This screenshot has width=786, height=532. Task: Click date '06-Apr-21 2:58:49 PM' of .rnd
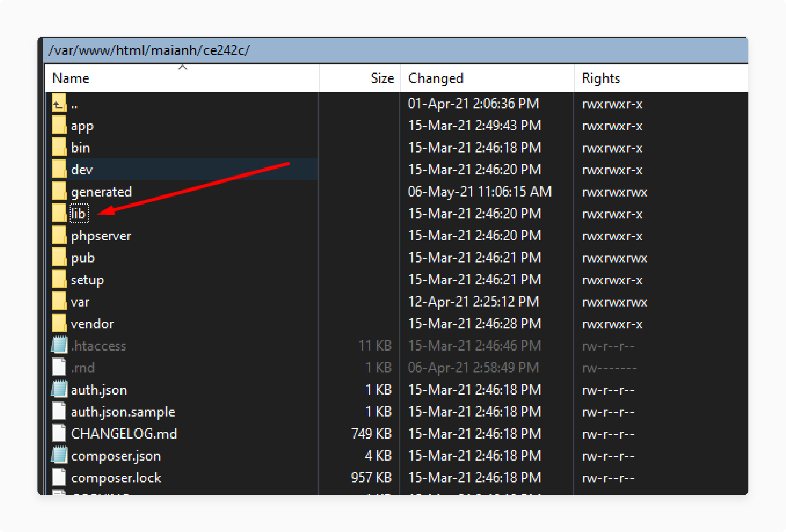pyautogui.click(x=473, y=368)
